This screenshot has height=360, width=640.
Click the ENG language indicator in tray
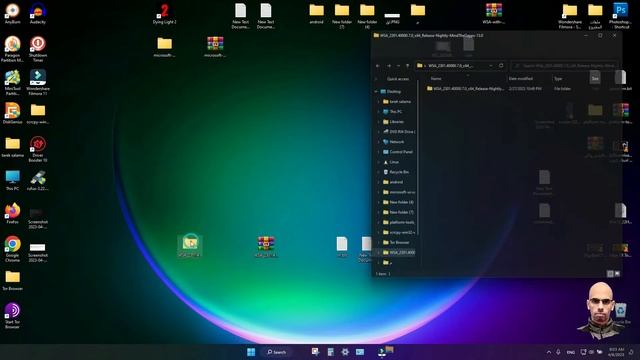point(571,352)
